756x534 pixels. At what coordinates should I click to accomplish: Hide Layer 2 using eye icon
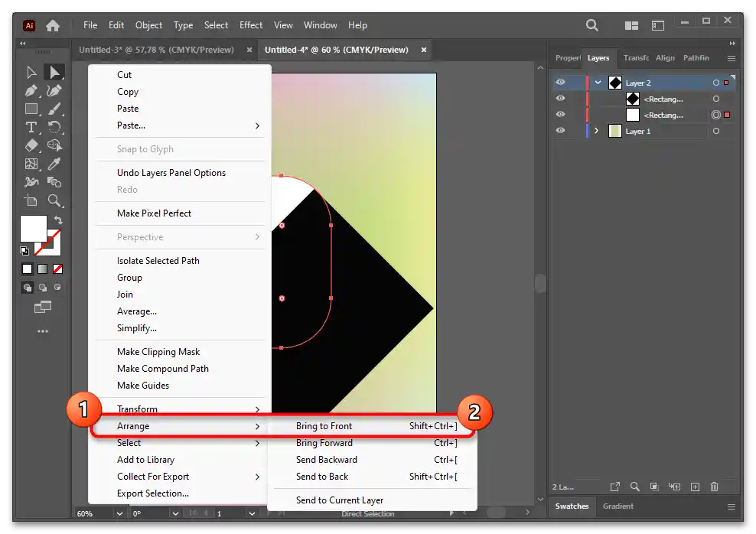[561, 83]
